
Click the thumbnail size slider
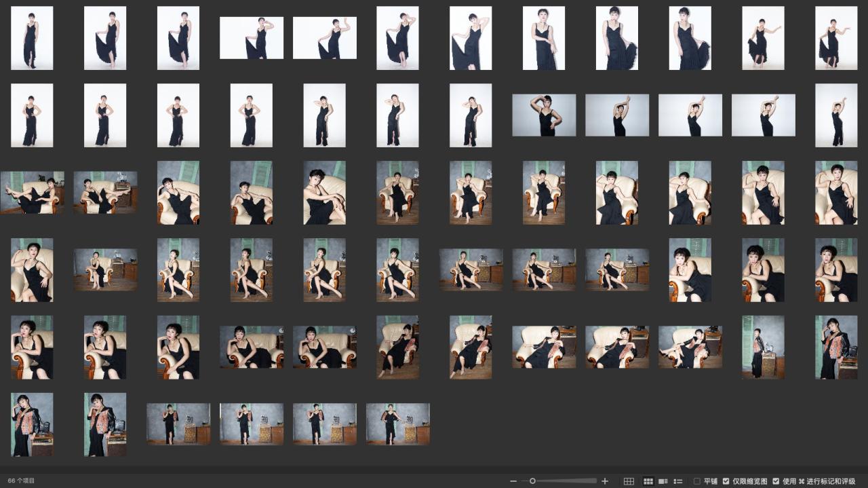point(532,481)
